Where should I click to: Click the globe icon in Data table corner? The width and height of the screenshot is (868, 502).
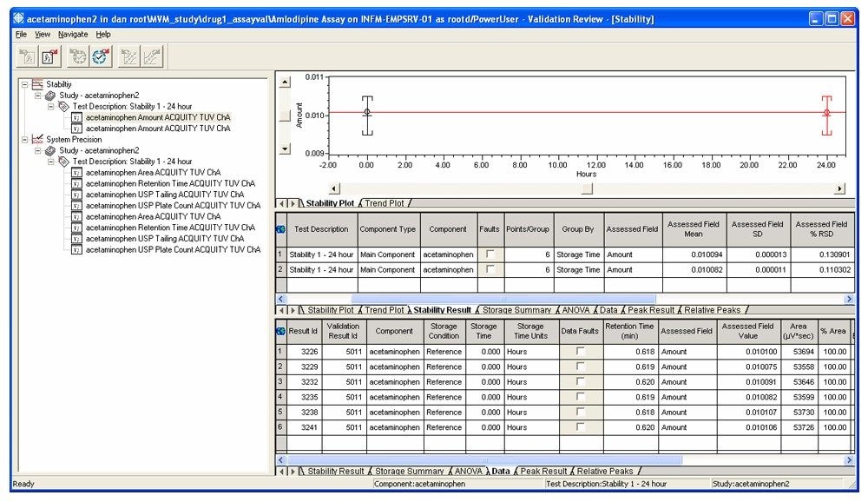click(x=280, y=331)
